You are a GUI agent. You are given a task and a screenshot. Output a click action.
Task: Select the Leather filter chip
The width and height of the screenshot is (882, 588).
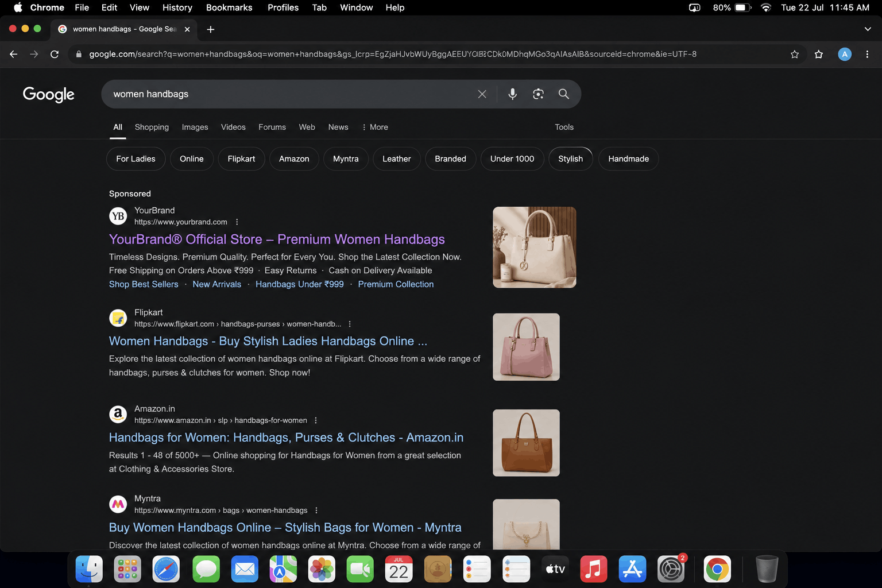[x=397, y=159]
